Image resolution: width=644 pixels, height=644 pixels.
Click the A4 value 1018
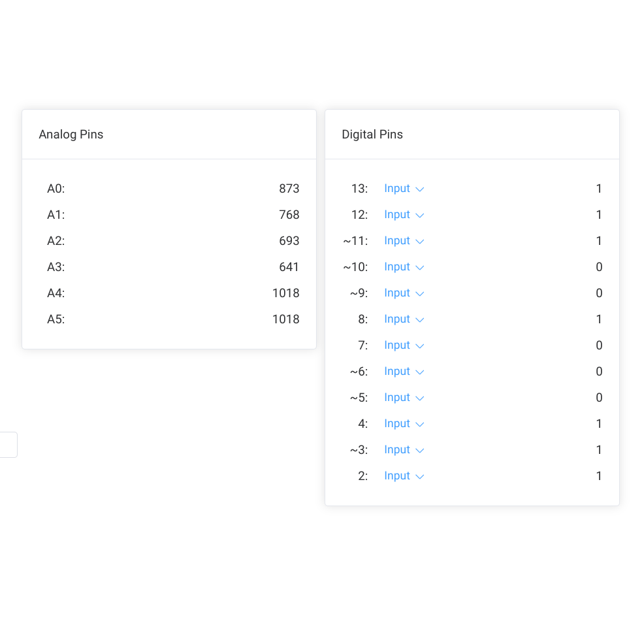pos(285,293)
